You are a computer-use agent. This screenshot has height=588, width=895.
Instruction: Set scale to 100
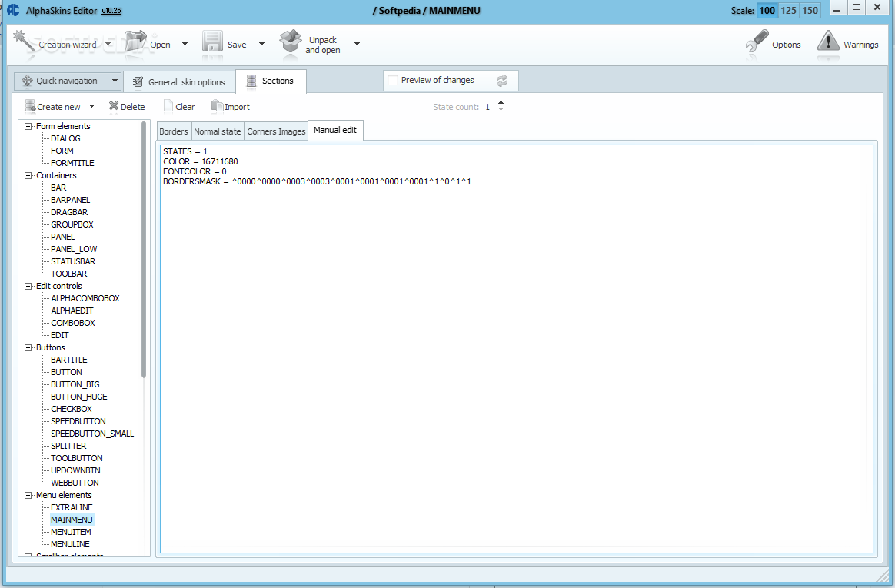point(767,10)
